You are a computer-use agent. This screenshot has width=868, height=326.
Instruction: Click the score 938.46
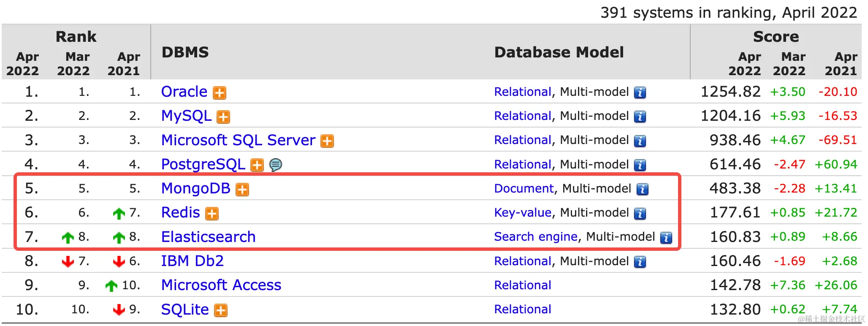(x=735, y=140)
